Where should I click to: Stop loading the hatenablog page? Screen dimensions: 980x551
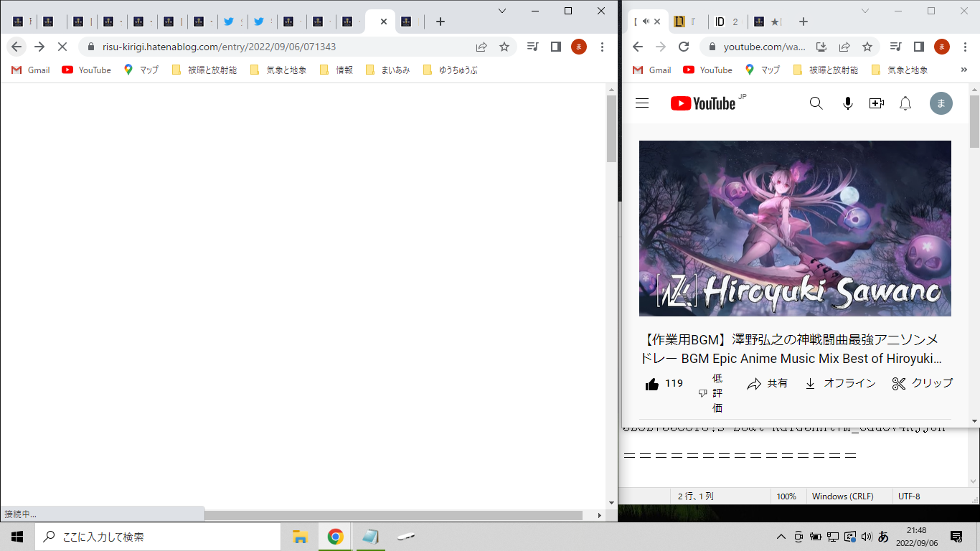[x=62, y=47]
